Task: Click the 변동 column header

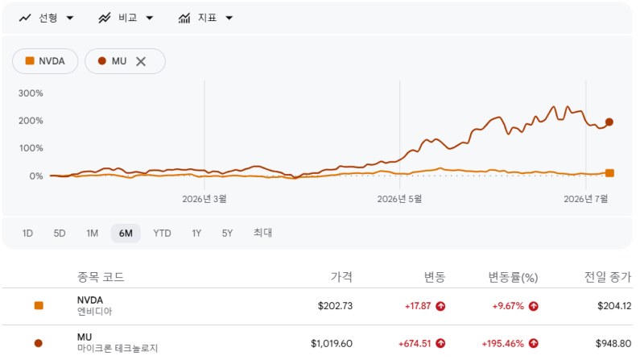Action: coord(435,277)
